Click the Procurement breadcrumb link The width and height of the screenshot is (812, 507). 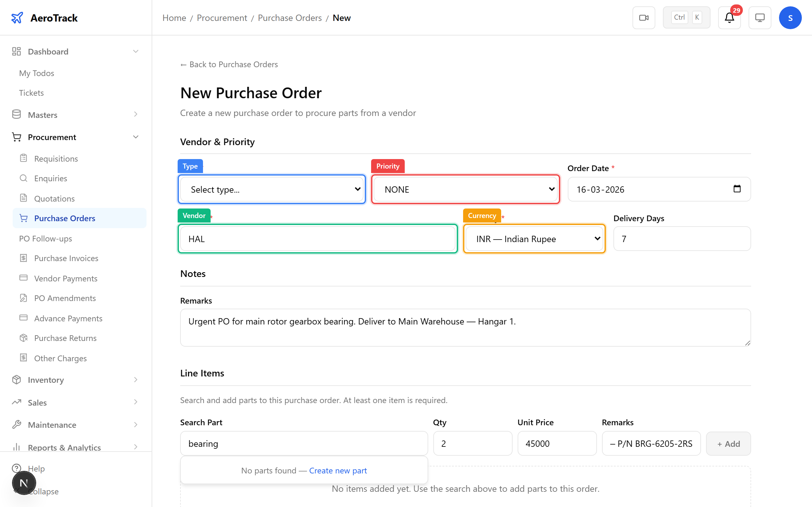click(221, 18)
